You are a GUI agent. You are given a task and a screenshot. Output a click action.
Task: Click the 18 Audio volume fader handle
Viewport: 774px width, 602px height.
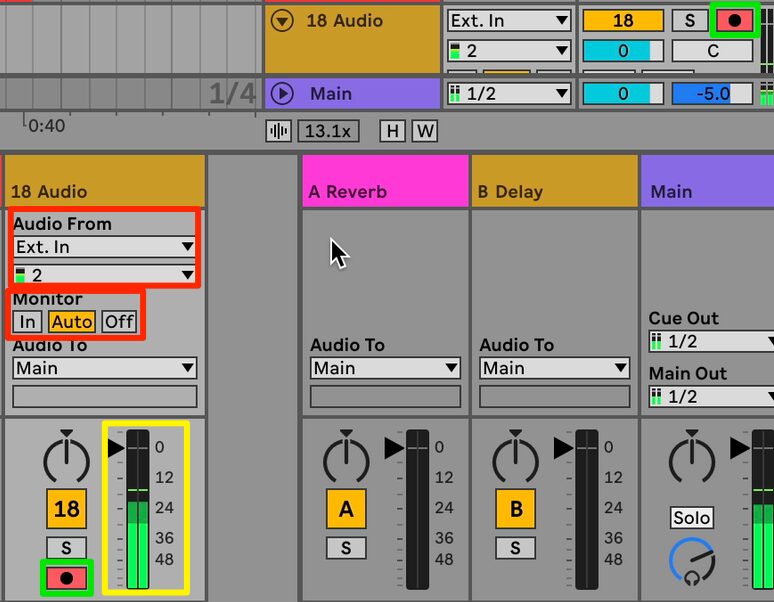click(116, 448)
